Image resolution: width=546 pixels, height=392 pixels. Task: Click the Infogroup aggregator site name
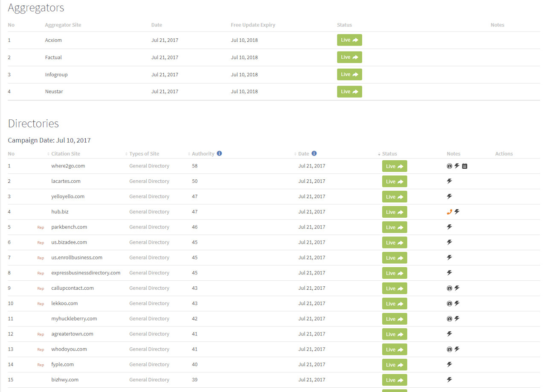tap(56, 75)
